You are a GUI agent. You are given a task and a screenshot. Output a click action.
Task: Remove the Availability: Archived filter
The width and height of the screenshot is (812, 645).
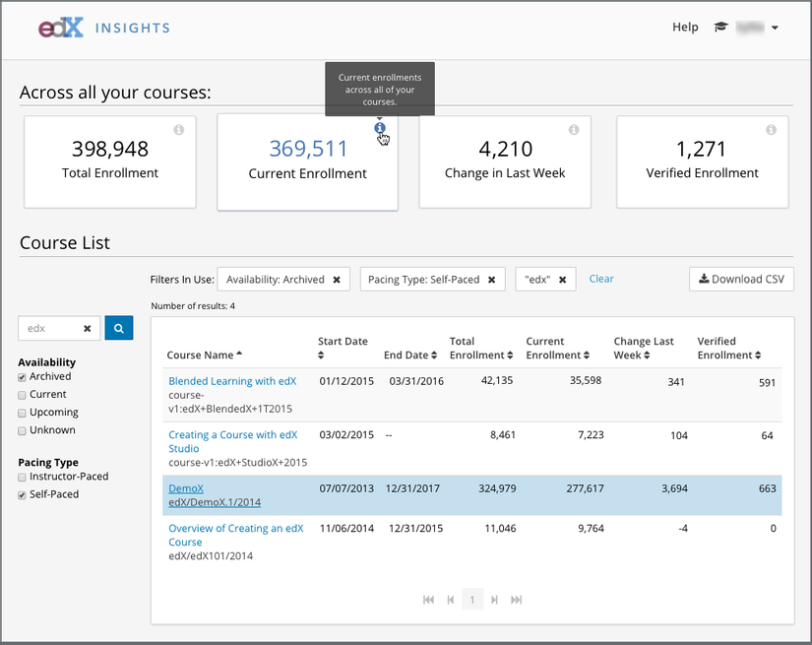click(337, 280)
